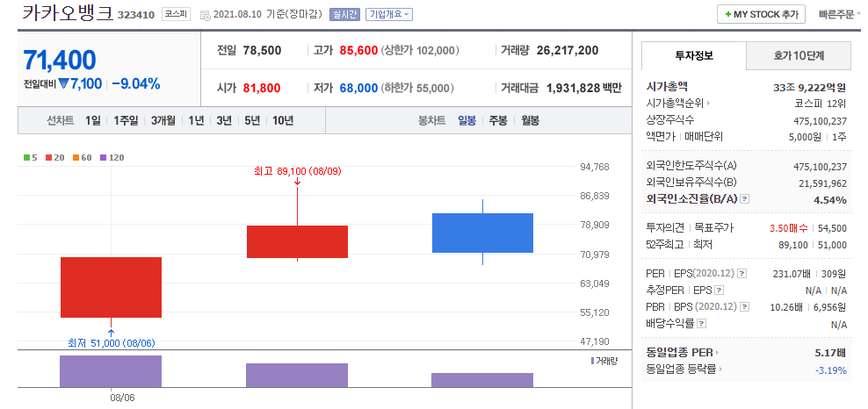Select the 1년 line chart period
868x409 pixels.
coord(196,120)
